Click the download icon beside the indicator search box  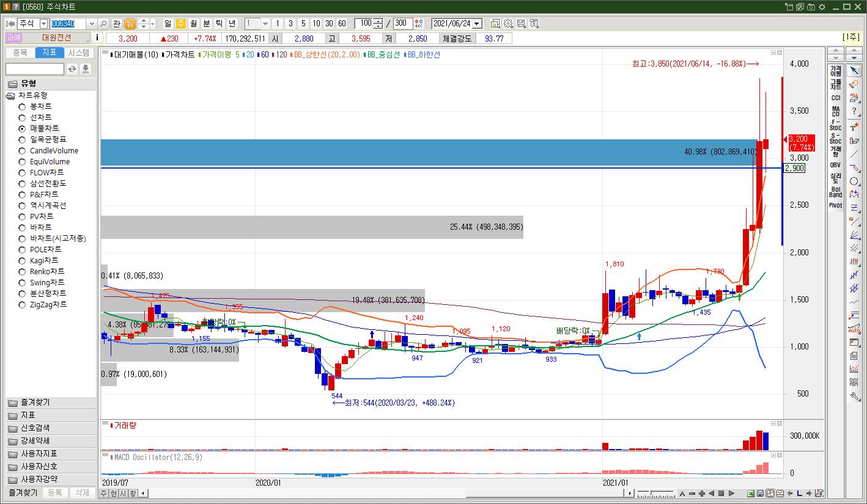coord(86,69)
